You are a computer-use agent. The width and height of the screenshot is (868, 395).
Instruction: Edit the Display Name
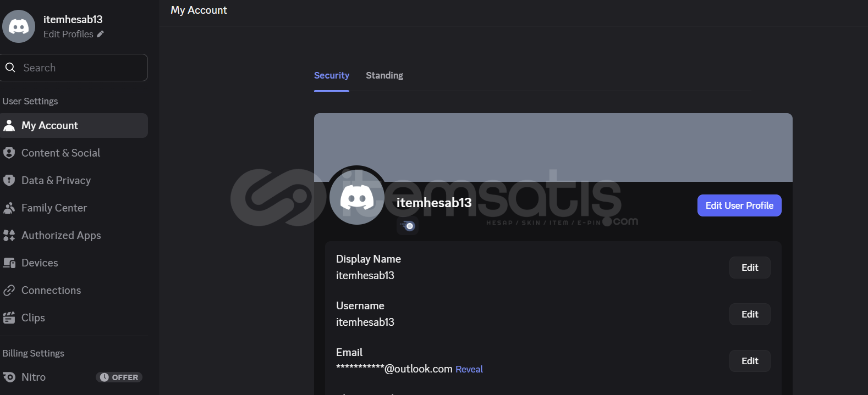[x=750, y=268]
